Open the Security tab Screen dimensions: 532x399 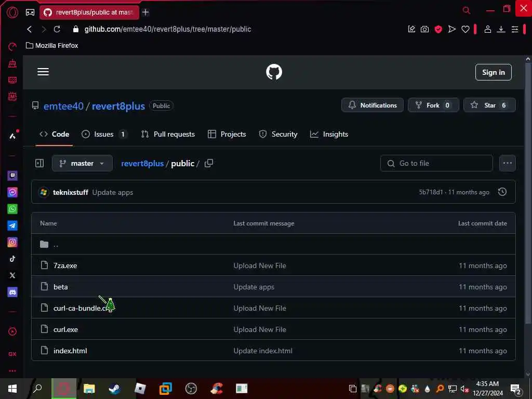pyautogui.click(x=278, y=134)
